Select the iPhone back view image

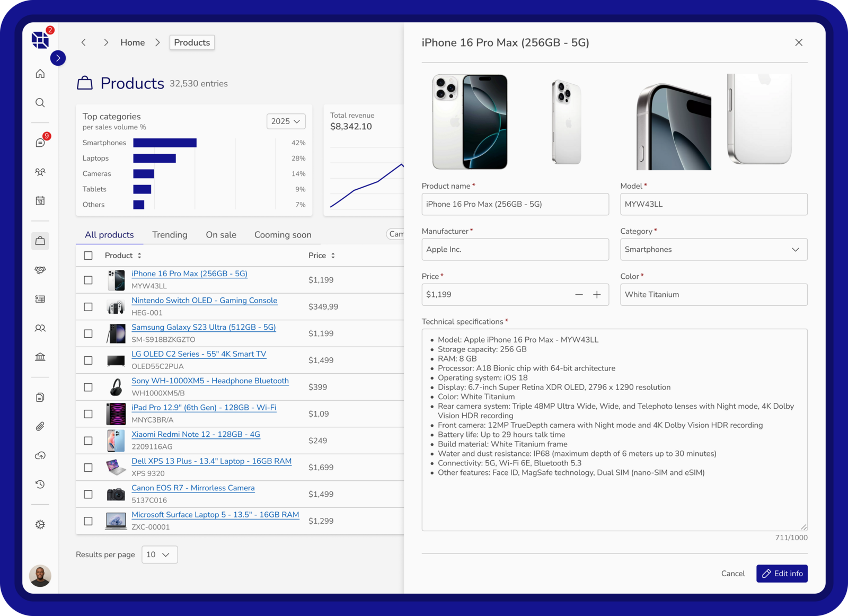point(567,122)
